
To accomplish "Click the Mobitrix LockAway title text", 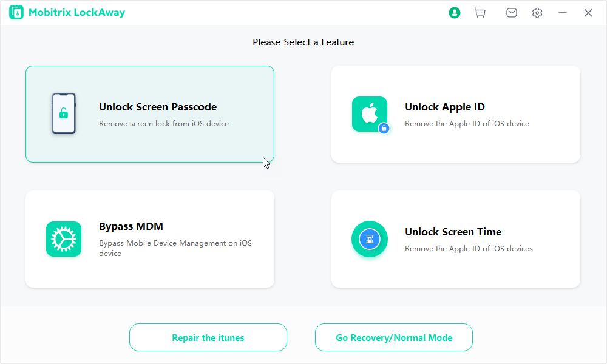I will tap(76, 12).
